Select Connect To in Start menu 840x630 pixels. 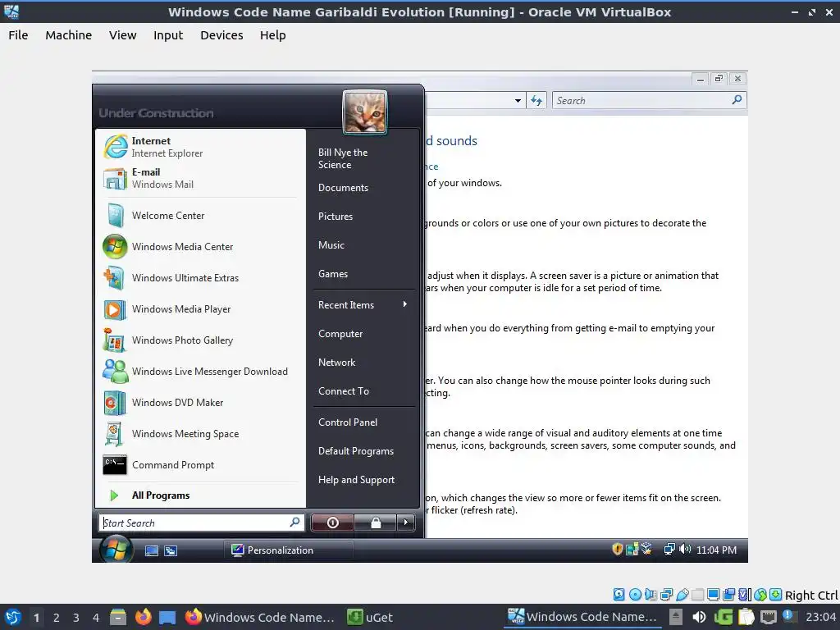click(x=363, y=391)
